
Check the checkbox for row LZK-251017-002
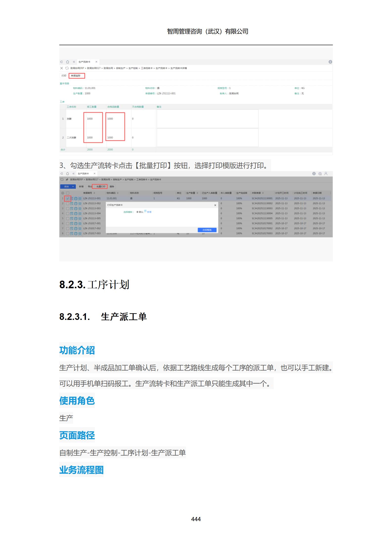point(68,228)
